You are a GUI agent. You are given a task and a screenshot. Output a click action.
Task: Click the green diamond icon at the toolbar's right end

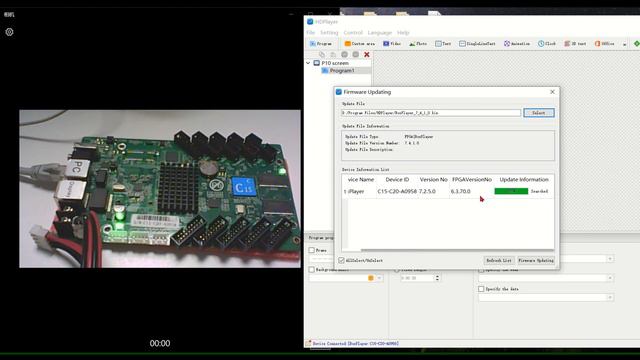pos(636,43)
